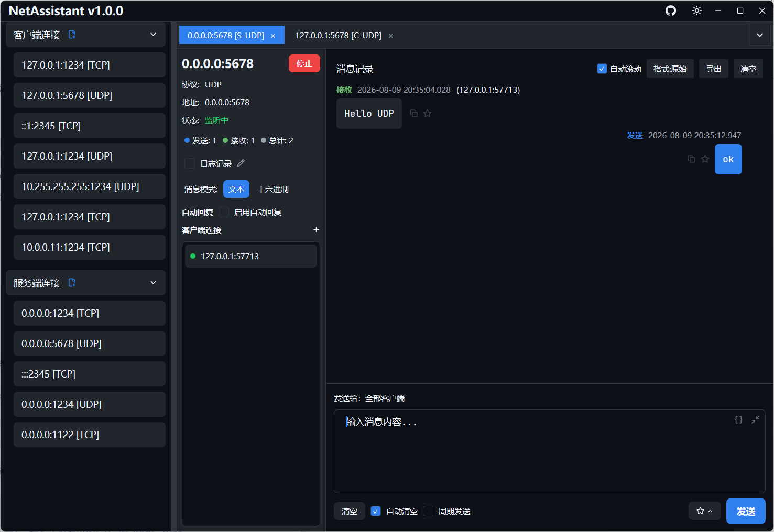Enable 启用自动回复 checkbox
The height and width of the screenshot is (532, 774).
point(224,212)
